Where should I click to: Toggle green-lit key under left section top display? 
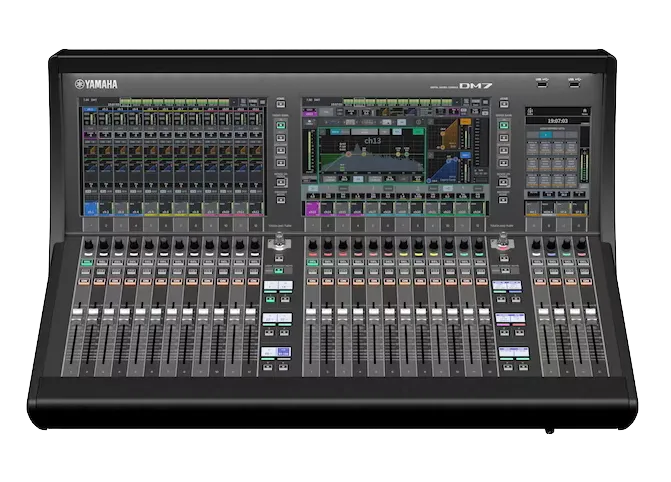coord(270,299)
